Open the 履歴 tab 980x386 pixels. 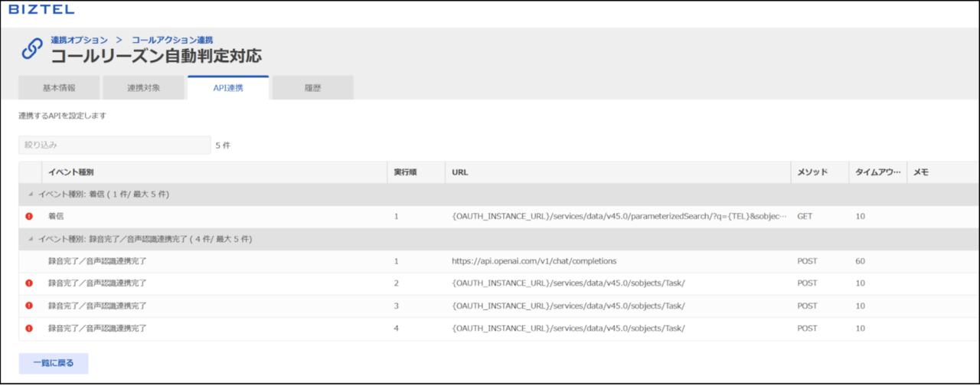(x=312, y=88)
